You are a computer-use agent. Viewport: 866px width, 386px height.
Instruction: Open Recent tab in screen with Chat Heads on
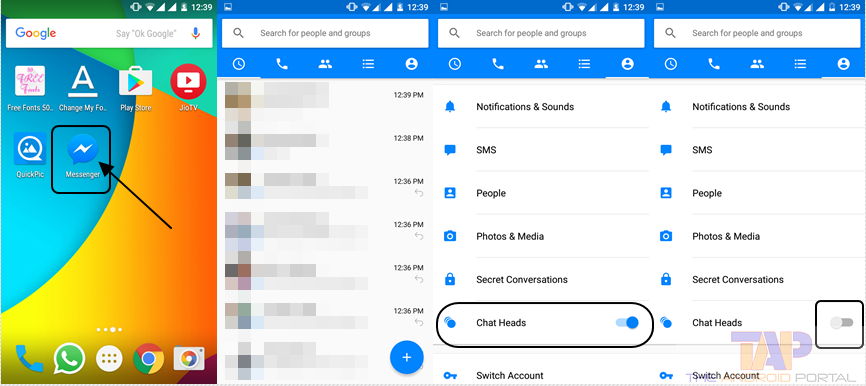pyautogui.click(x=455, y=64)
